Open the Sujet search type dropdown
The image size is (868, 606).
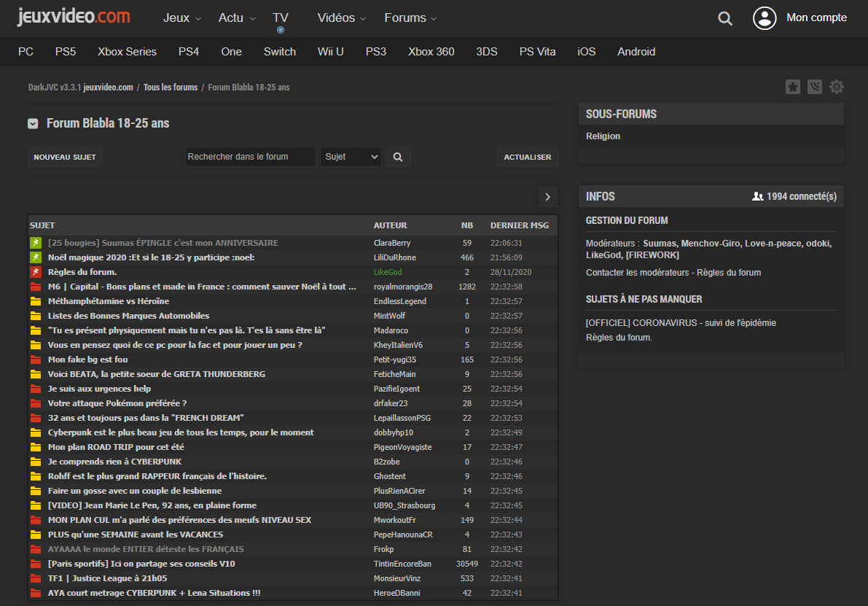(351, 157)
